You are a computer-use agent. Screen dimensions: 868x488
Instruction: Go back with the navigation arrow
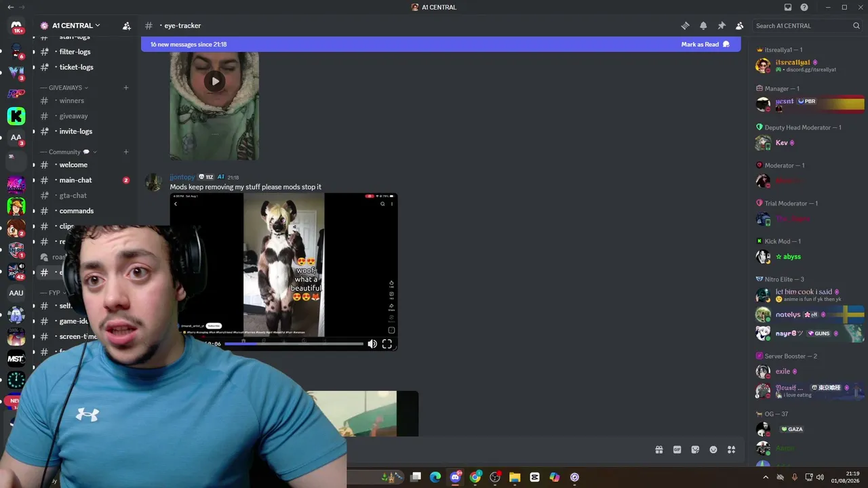coord(10,7)
